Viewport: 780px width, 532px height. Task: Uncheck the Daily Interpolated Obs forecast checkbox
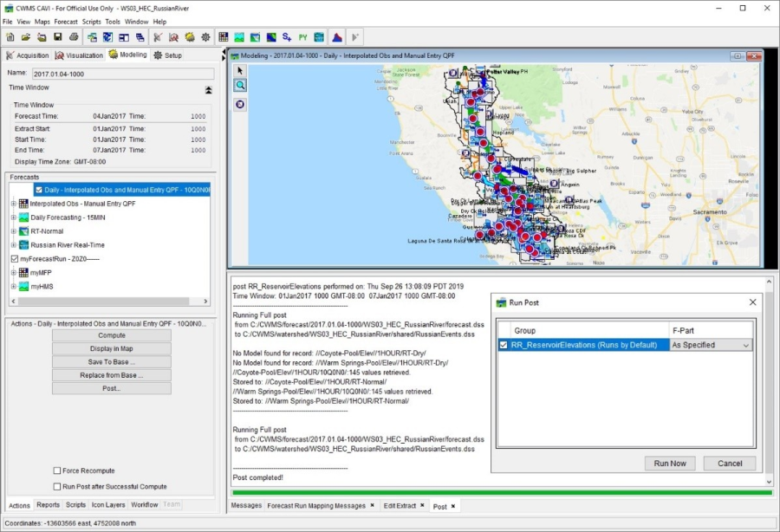tap(39, 190)
